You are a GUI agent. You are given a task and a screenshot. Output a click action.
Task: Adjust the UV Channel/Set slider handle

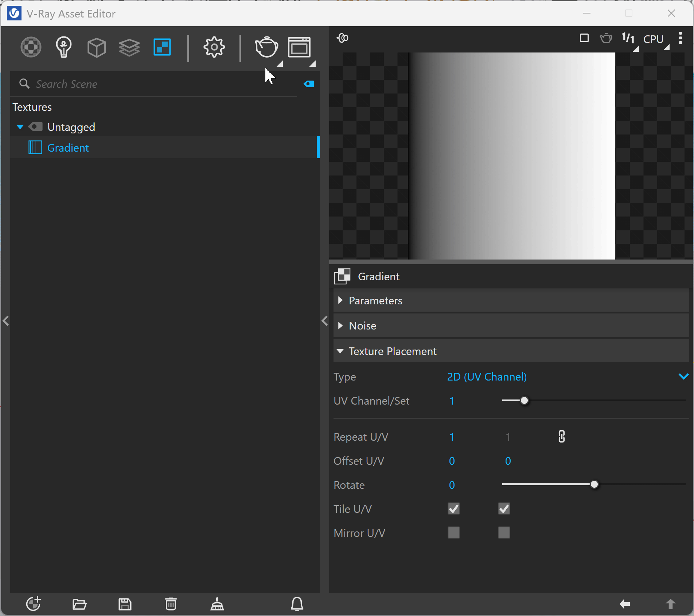[x=524, y=401]
